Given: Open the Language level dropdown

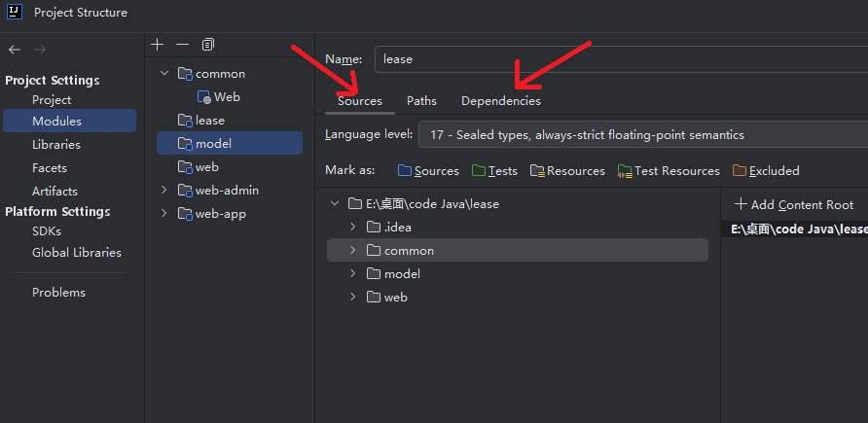Looking at the screenshot, I should [642, 135].
